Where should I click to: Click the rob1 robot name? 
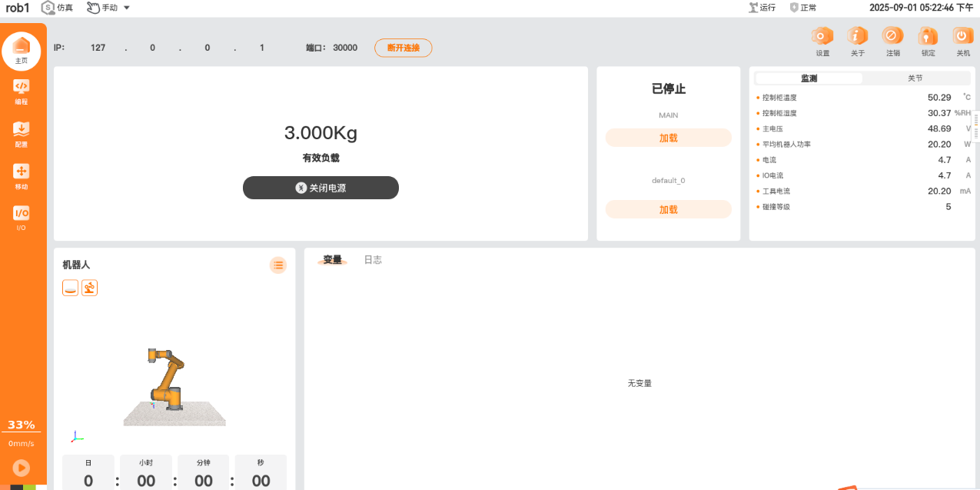18,8
